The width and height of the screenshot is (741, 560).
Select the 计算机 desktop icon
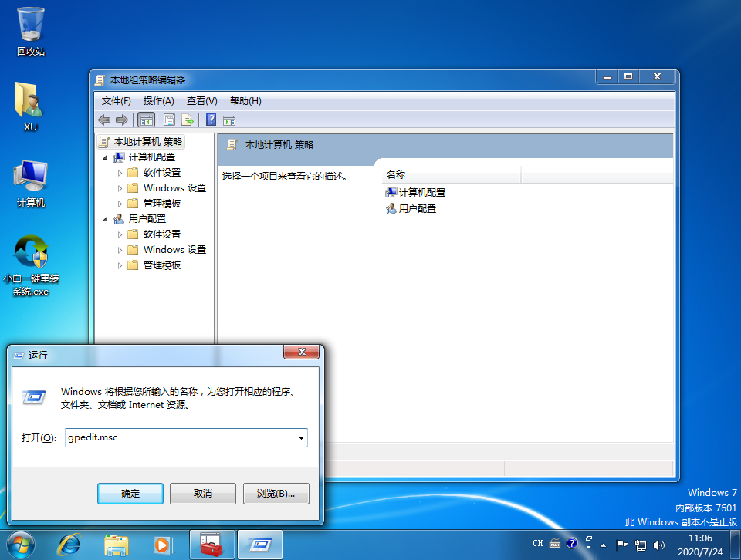coord(31,184)
